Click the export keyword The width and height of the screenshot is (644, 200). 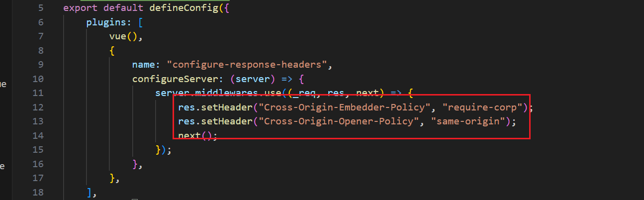[81, 8]
